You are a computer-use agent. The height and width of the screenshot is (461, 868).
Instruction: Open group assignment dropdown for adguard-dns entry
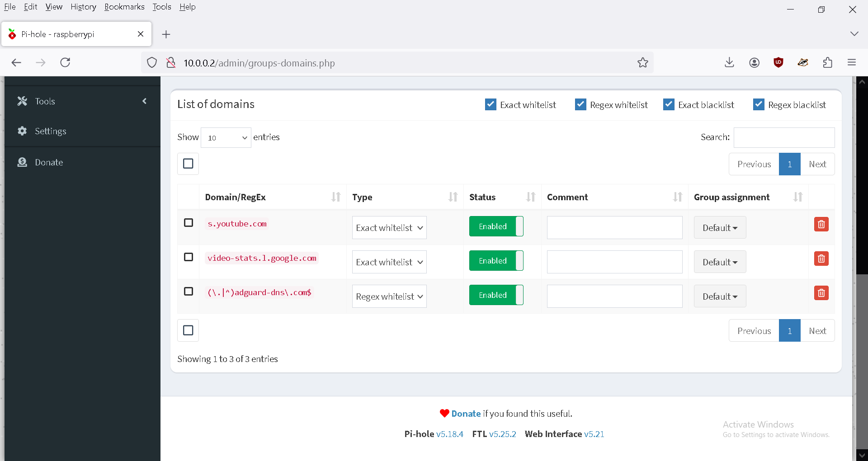720,296
